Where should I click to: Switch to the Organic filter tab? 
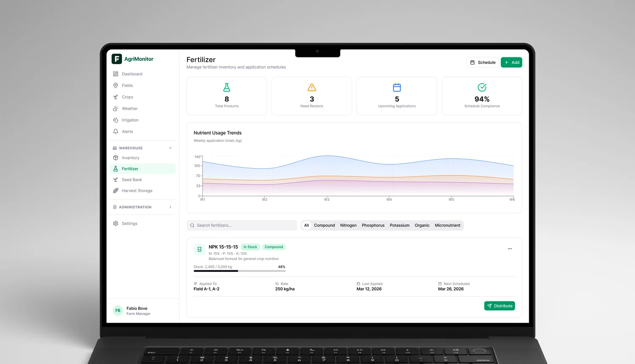click(x=422, y=225)
